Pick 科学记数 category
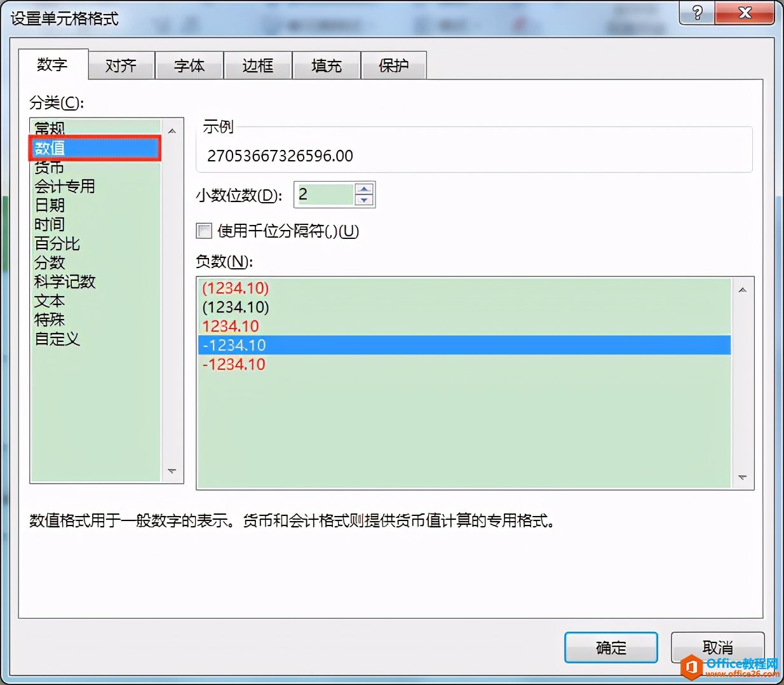784x685 pixels. point(95,281)
